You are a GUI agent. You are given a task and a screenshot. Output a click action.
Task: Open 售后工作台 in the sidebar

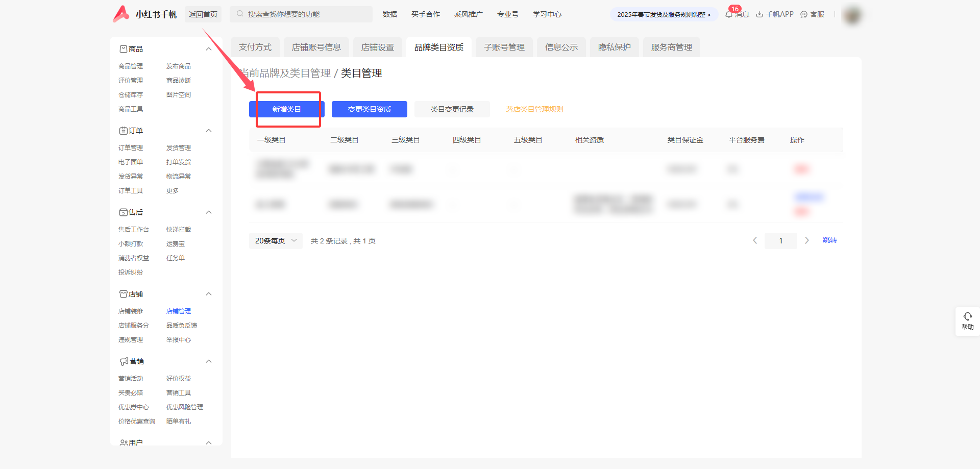tap(134, 230)
